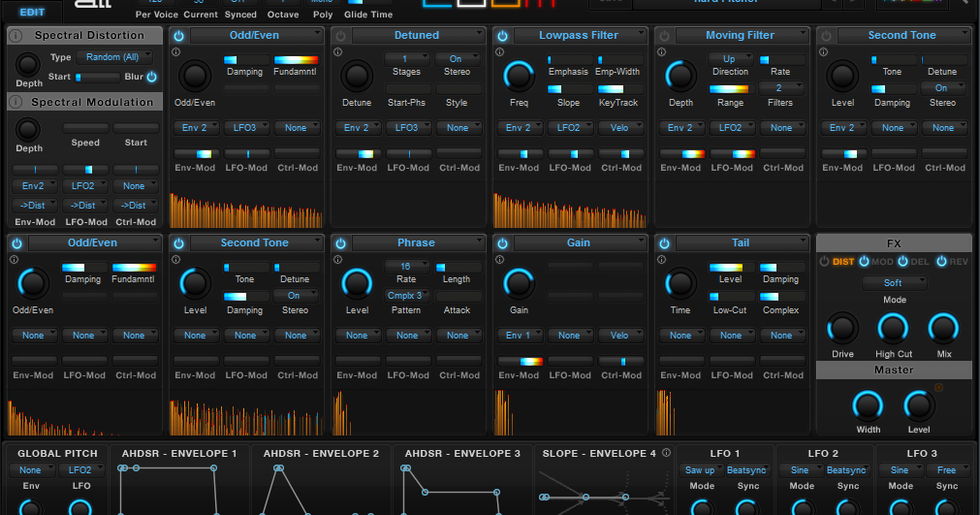Toggle the DIST effect power icon

tap(824, 261)
